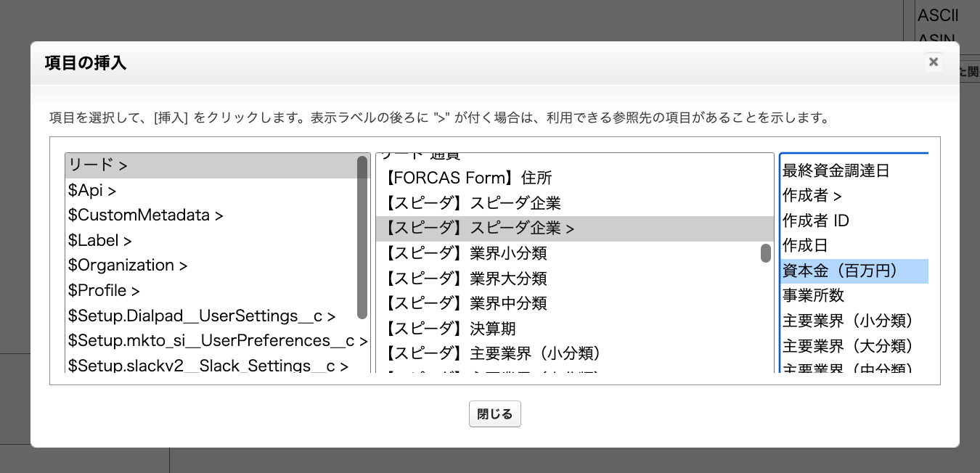The image size is (980, 473).
Task: Open the $Label > reference item
Action: 100,240
